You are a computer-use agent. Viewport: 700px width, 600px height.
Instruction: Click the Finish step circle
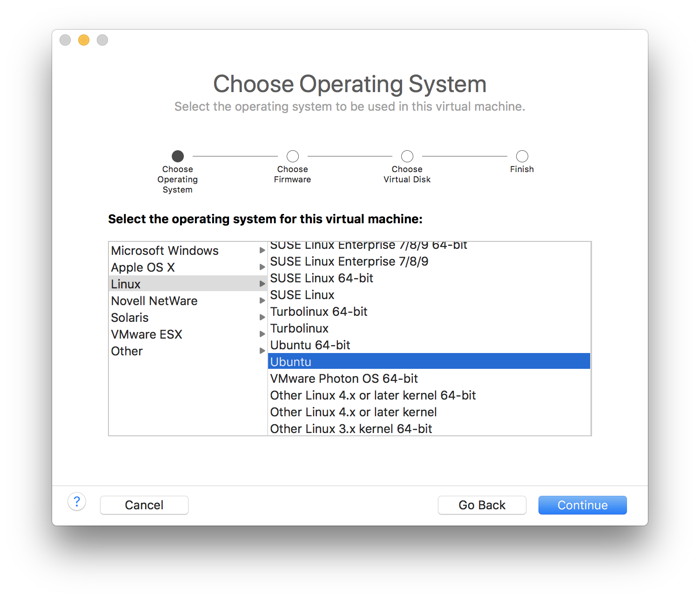pos(522,156)
